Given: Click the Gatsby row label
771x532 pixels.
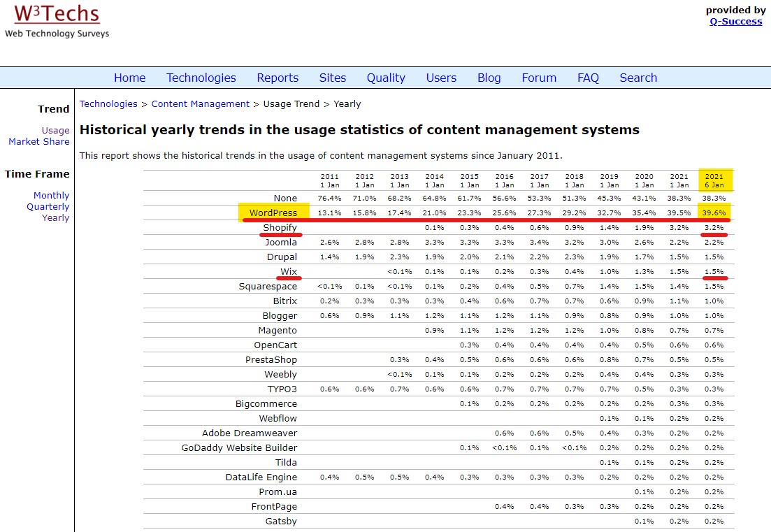Looking at the screenshot, I should pos(281,522).
